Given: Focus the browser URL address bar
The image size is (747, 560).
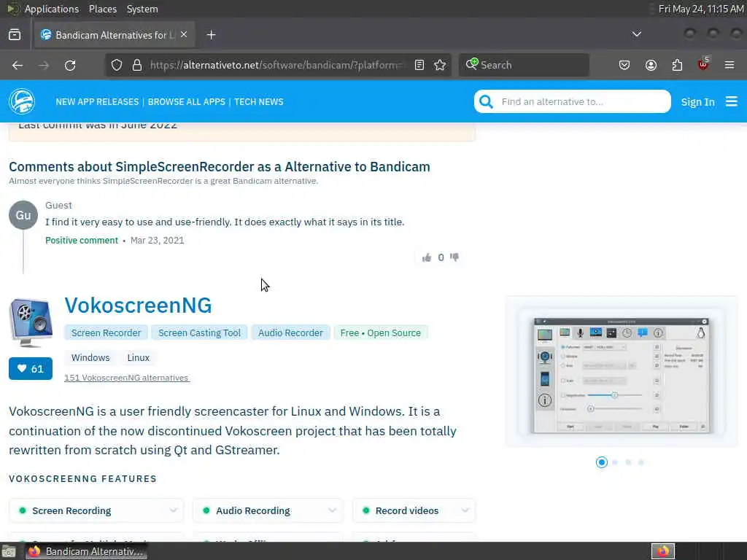Looking at the screenshot, I should point(277,65).
